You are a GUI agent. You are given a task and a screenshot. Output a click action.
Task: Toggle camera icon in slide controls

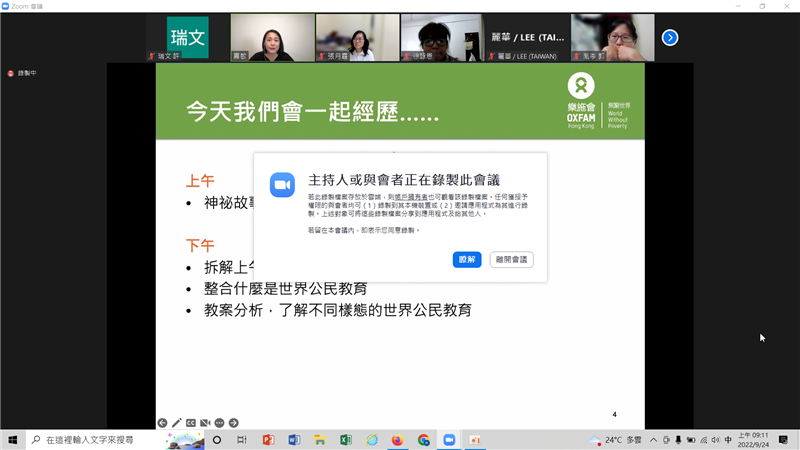tap(205, 423)
